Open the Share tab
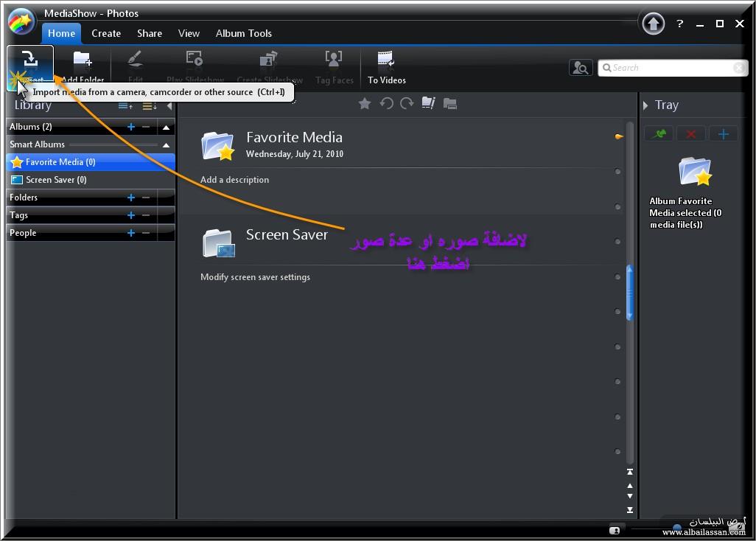The image size is (756, 541). pos(150,33)
